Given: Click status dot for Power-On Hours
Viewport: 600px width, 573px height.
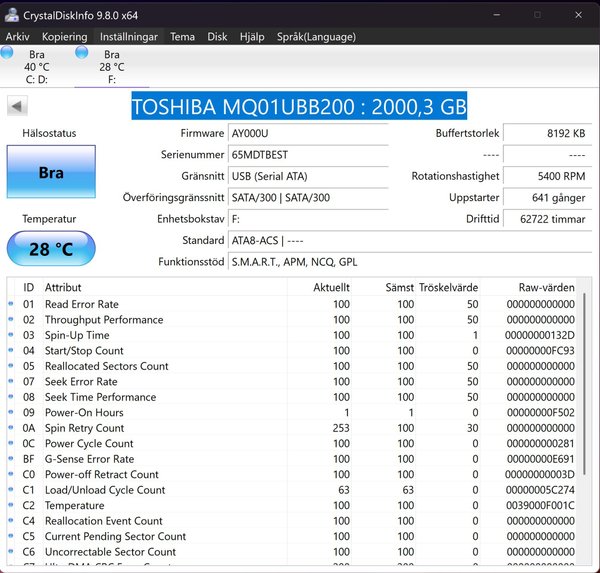Looking at the screenshot, I should pyautogui.click(x=11, y=412).
